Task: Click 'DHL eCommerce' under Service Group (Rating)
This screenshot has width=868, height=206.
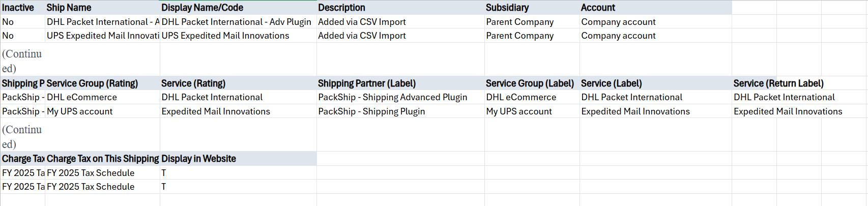Action: click(x=102, y=97)
